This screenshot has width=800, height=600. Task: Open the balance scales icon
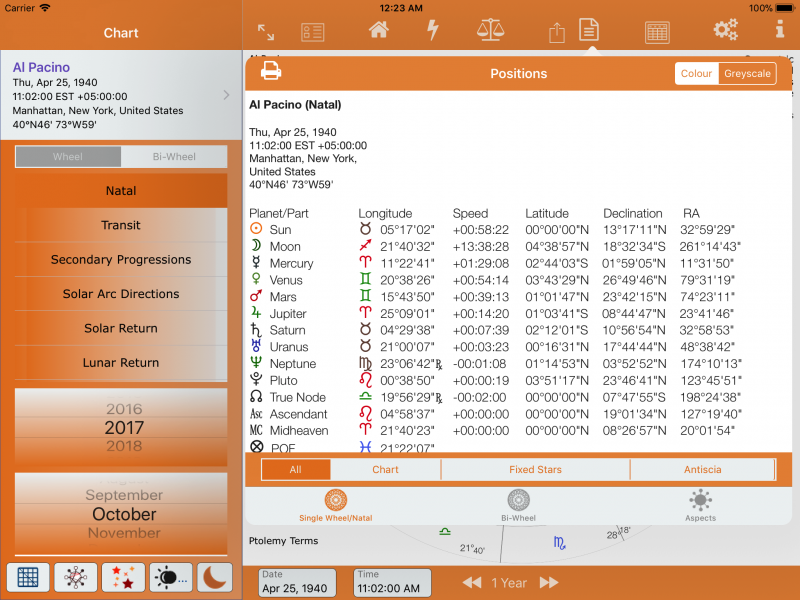491,30
